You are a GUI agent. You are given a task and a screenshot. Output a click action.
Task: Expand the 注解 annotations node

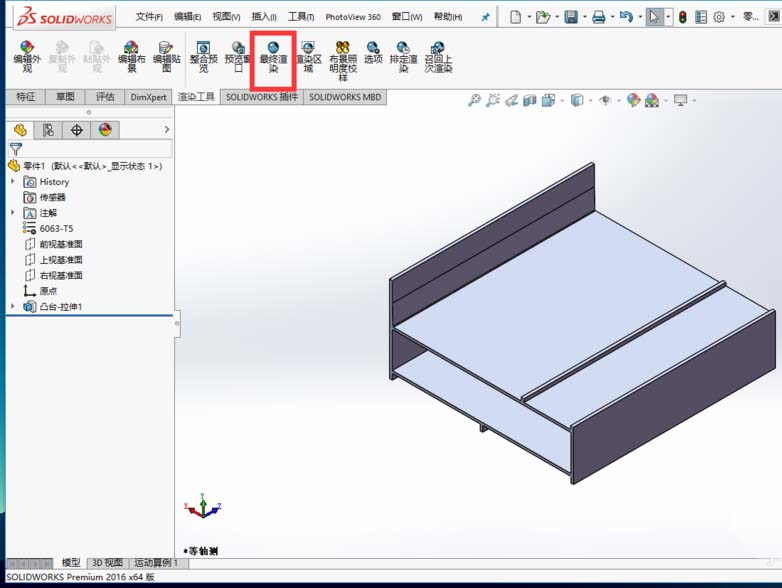pos(13,213)
